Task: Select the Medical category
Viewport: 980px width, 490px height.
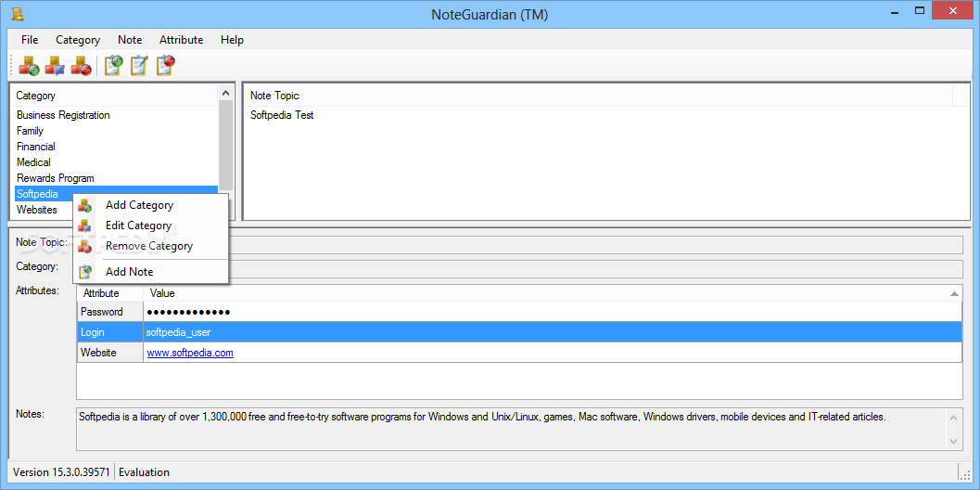Action: (33, 162)
